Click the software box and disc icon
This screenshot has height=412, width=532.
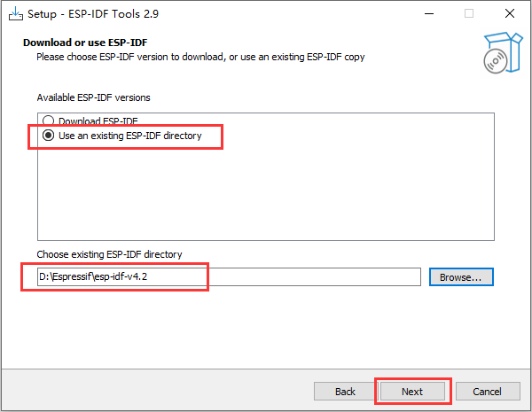coord(503,52)
